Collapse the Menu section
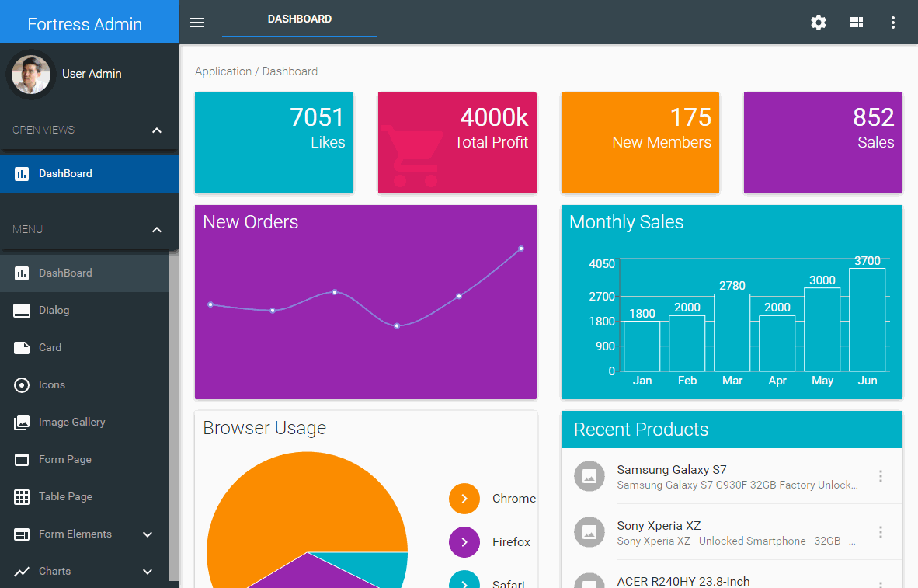The width and height of the screenshot is (918, 588). click(x=157, y=230)
